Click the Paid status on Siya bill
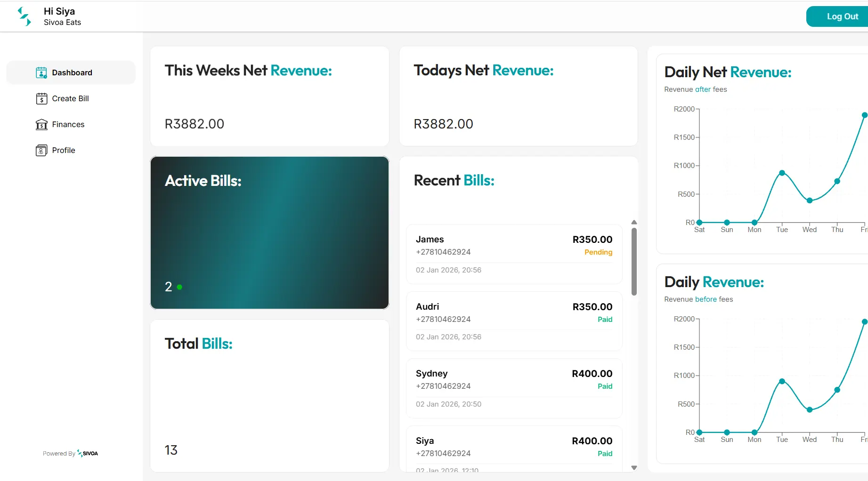The height and width of the screenshot is (481, 868). [x=605, y=454]
